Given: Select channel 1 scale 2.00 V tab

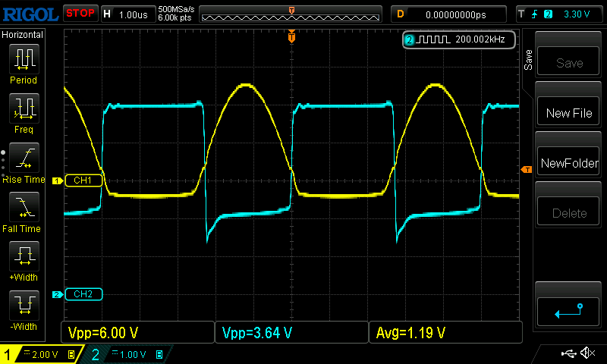Looking at the screenshot, I should click(x=42, y=354).
